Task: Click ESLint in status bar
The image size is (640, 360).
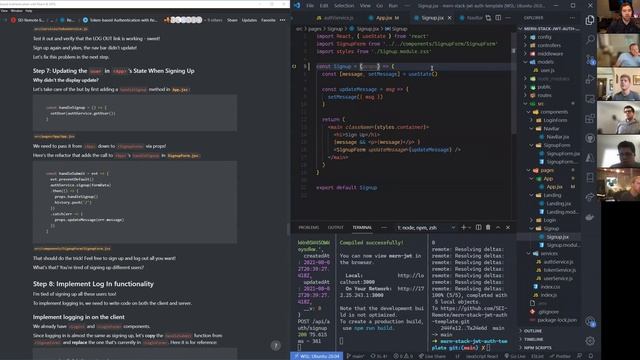Action: click(537, 356)
